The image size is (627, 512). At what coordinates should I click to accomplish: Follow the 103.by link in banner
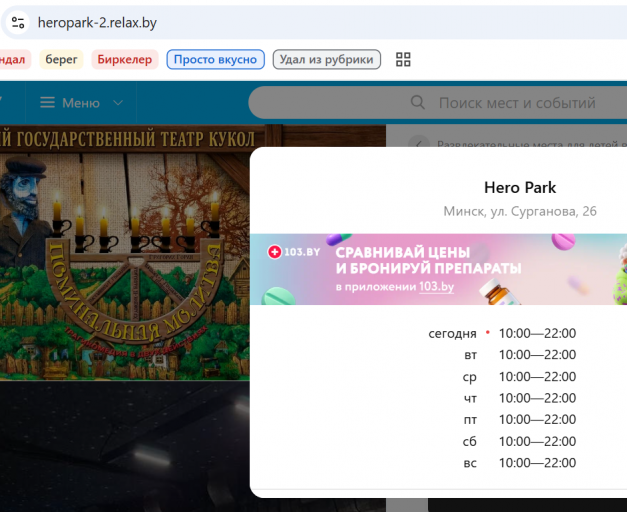coord(436,287)
